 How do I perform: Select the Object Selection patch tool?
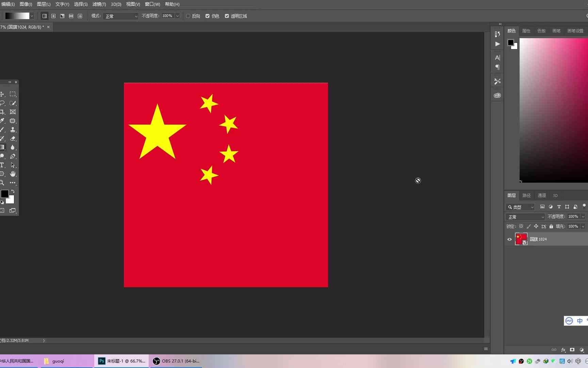point(13,121)
